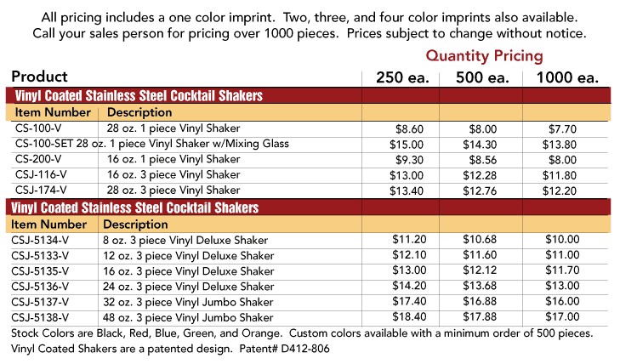
Task: Click the second Item Number header cell
Action: [x=48, y=224]
